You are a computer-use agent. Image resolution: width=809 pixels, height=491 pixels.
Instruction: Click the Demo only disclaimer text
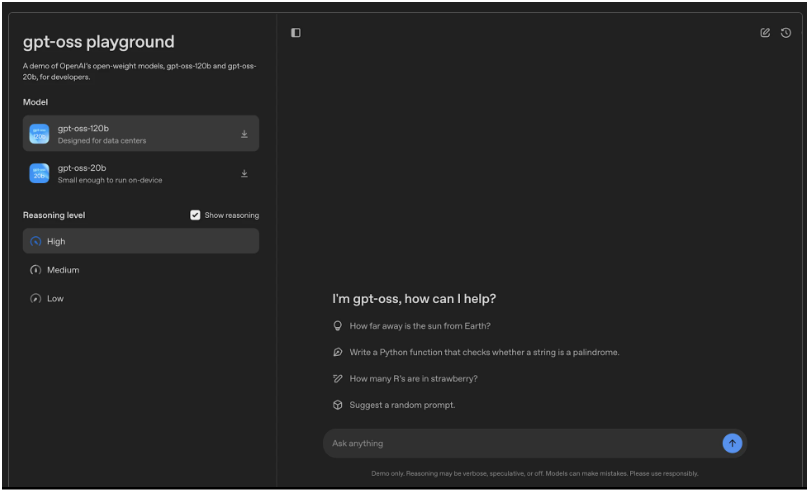click(x=535, y=473)
